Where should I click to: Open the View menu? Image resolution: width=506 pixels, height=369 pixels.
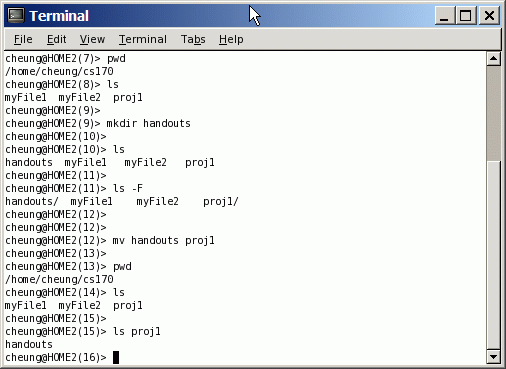[92, 39]
